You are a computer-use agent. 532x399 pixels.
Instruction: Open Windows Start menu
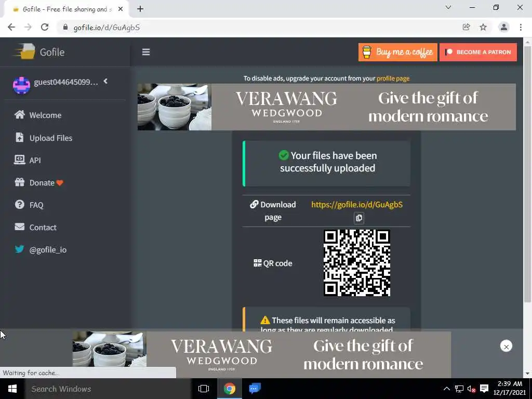pos(12,389)
